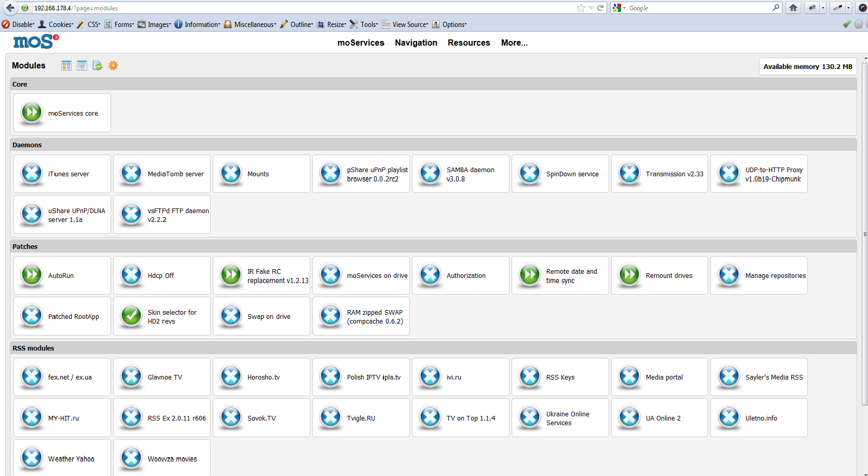
Task: Click the Transmission v2.33 icon
Action: pyautogui.click(x=629, y=173)
